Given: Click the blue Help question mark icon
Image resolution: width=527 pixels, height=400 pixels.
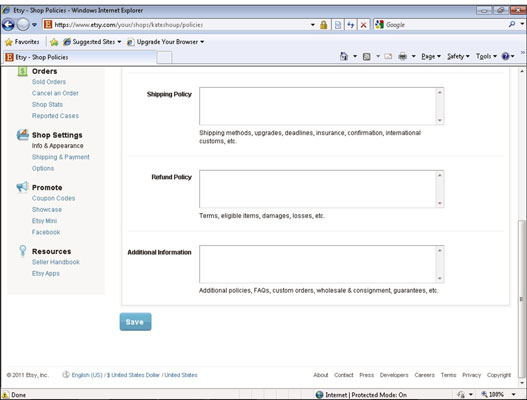Looking at the screenshot, I should tap(505, 56).
